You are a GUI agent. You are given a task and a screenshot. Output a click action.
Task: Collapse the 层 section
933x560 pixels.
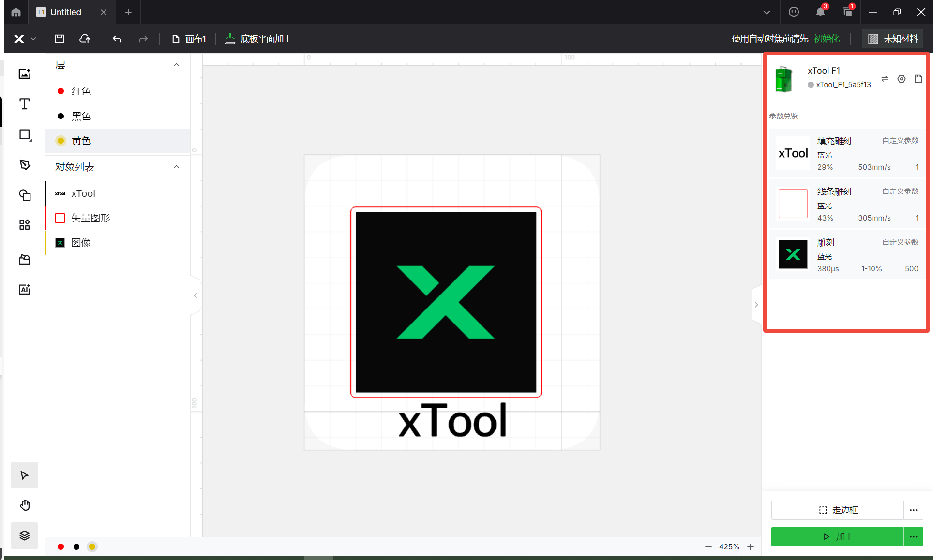point(177,65)
